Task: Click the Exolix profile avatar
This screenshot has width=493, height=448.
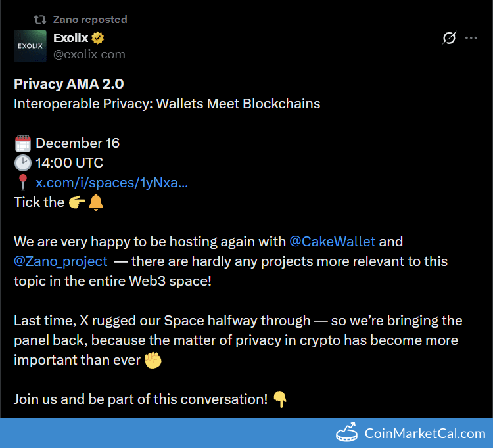Action: click(x=30, y=46)
